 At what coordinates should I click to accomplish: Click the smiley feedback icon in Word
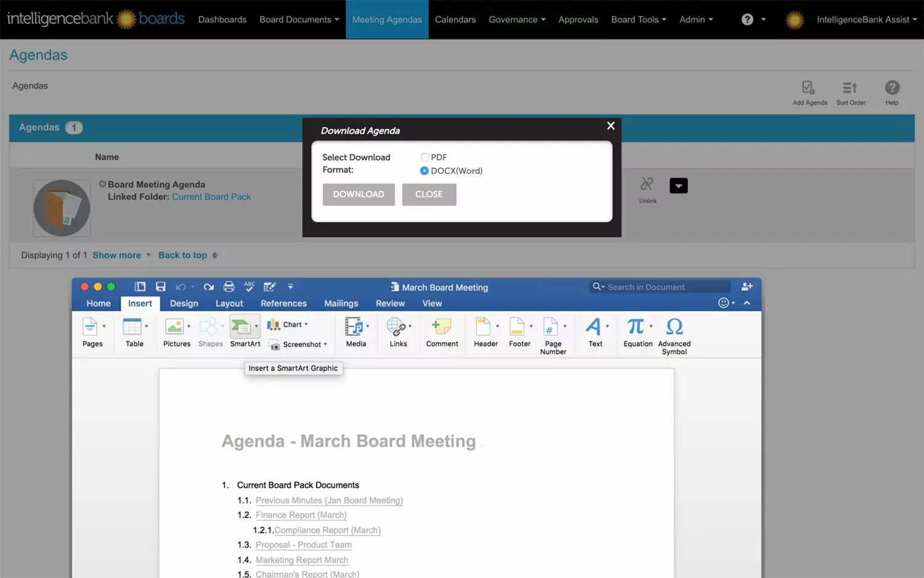[724, 303]
